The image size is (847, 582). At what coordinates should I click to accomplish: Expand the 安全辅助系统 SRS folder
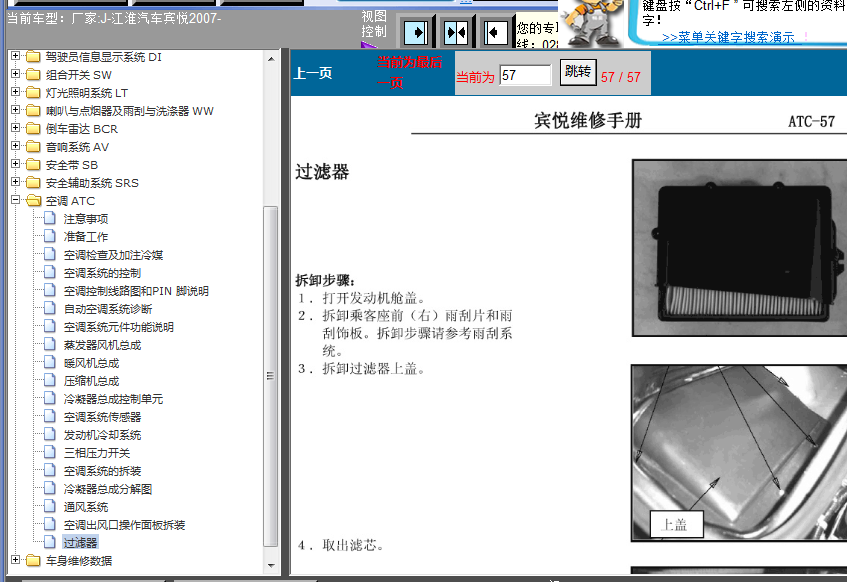[x=15, y=182]
